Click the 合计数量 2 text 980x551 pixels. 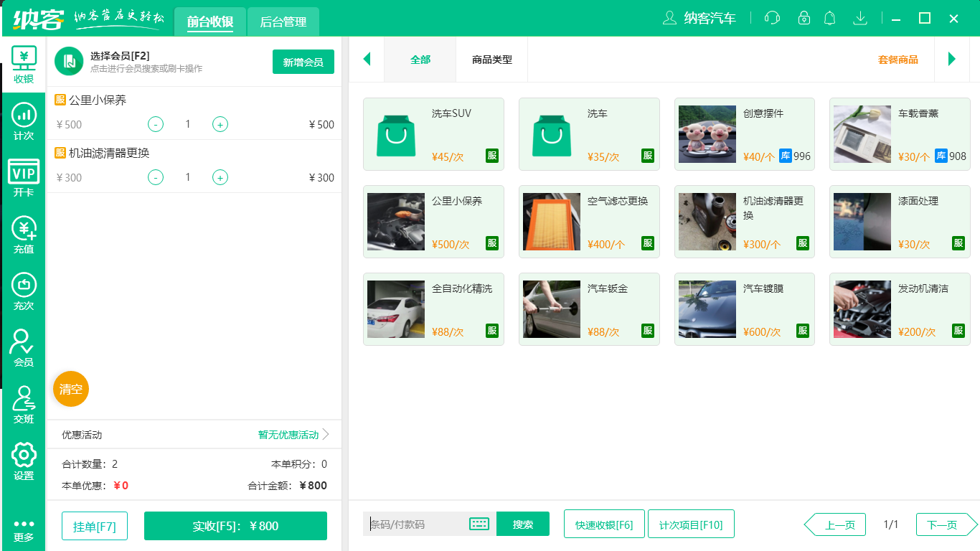point(90,464)
